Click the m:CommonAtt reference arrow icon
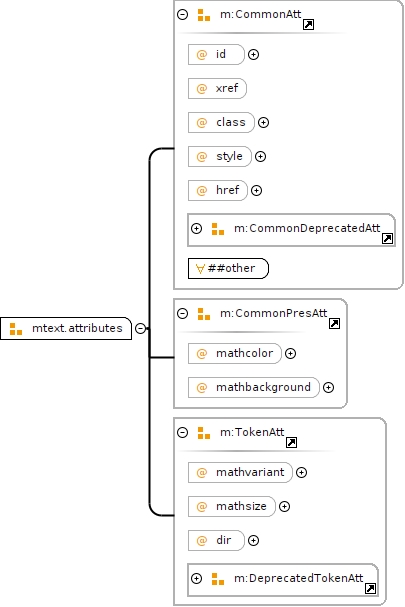Screen dimensions: 405x607 pos(308,25)
